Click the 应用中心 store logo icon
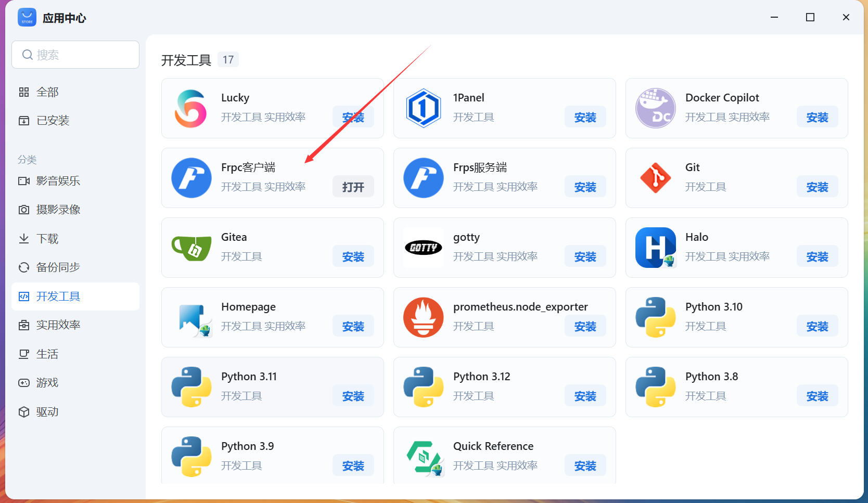868x503 pixels. [x=27, y=17]
